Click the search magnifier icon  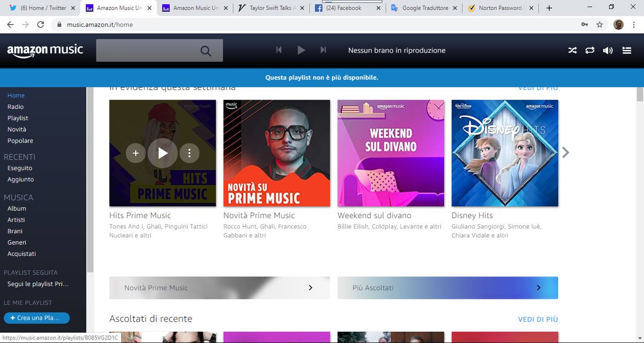coord(206,51)
